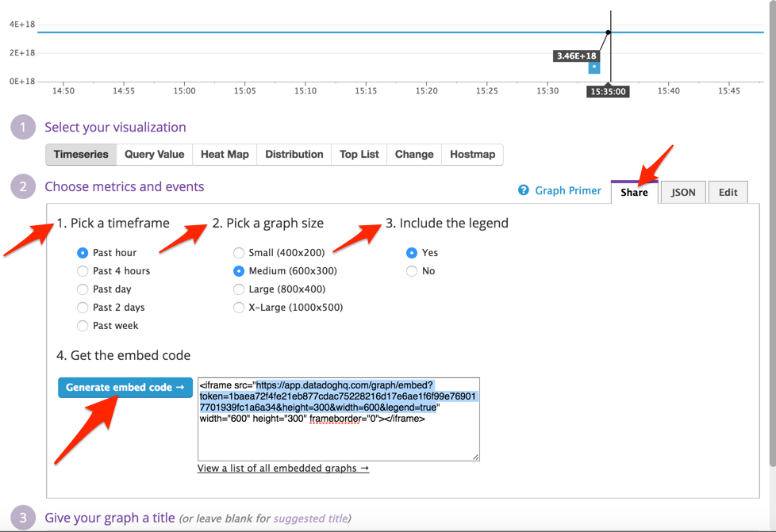776x532 pixels.
Task: Select Small (400x200) graph size
Action: pos(239,253)
